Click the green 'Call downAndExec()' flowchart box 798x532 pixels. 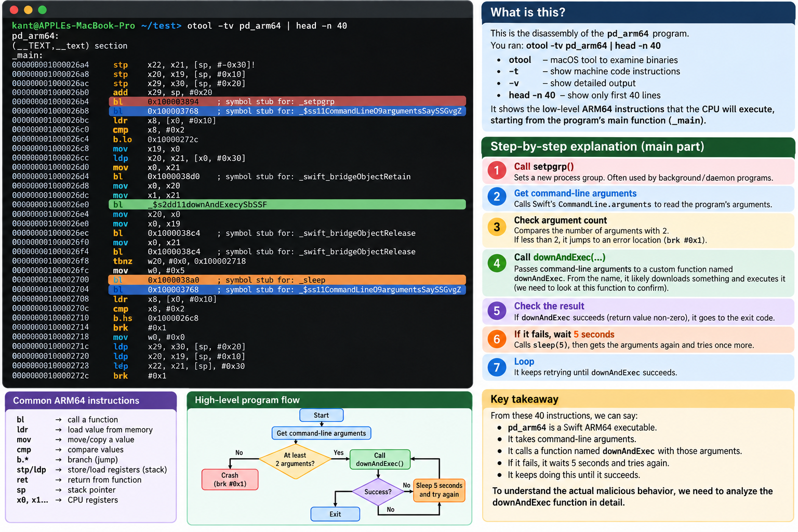[380, 459]
